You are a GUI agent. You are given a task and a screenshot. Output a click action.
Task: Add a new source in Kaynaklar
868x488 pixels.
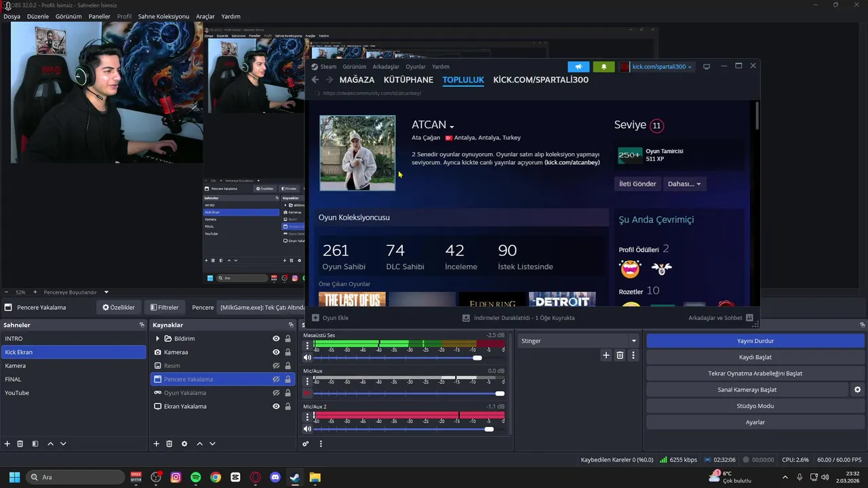click(156, 444)
